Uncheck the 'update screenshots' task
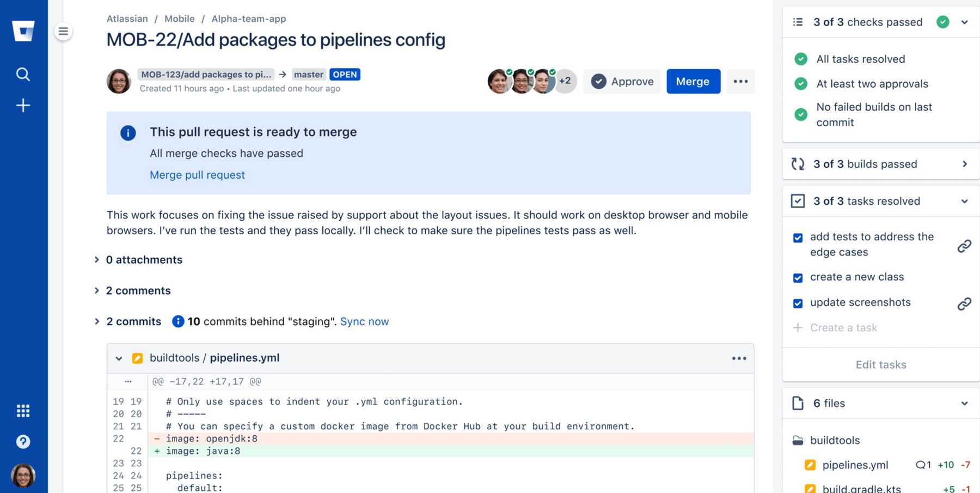This screenshot has width=980, height=493. 798,303
